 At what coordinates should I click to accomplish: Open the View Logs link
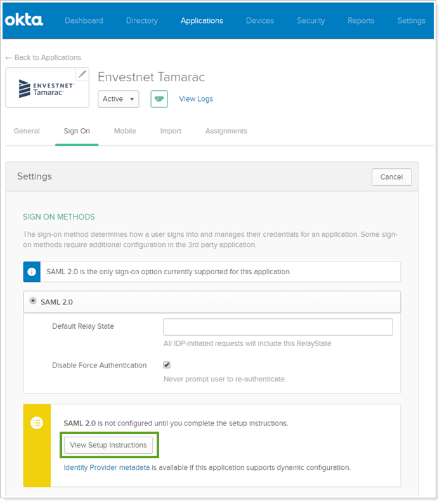click(x=196, y=99)
